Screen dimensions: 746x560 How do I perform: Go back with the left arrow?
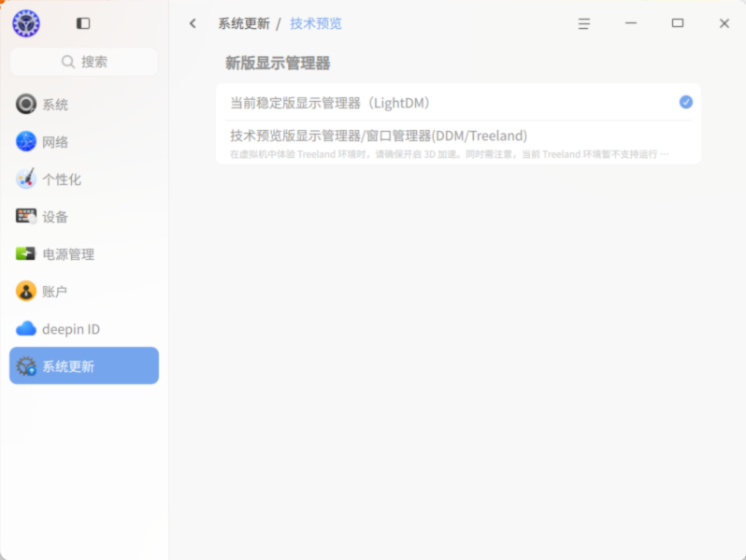pos(193,23)
